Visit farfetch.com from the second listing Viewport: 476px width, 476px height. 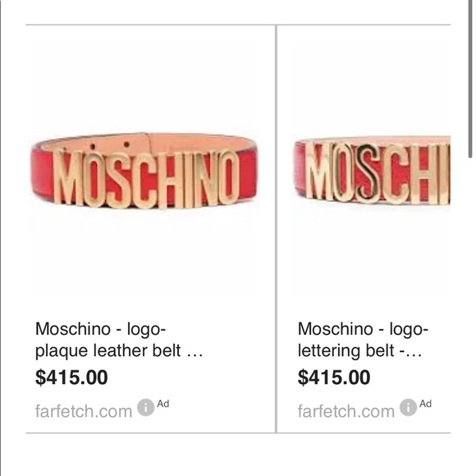coord(346,411)
